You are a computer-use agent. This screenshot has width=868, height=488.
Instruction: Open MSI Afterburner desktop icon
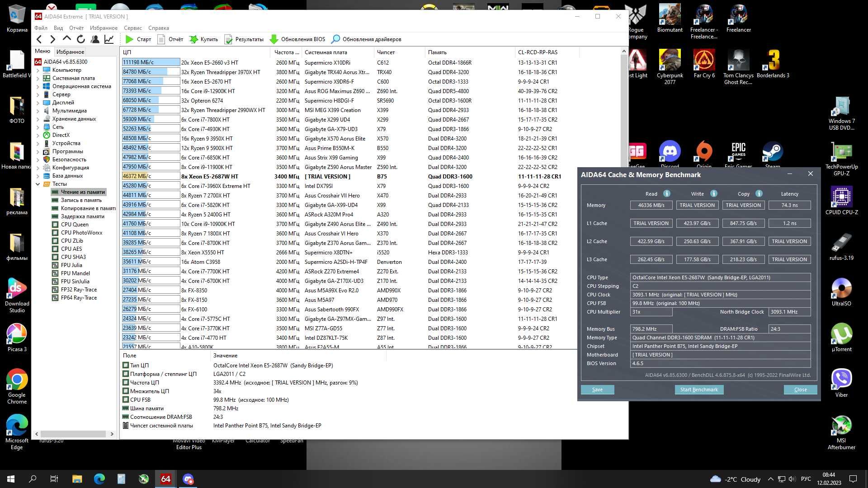pyautogui.click(x=841, y=432)
